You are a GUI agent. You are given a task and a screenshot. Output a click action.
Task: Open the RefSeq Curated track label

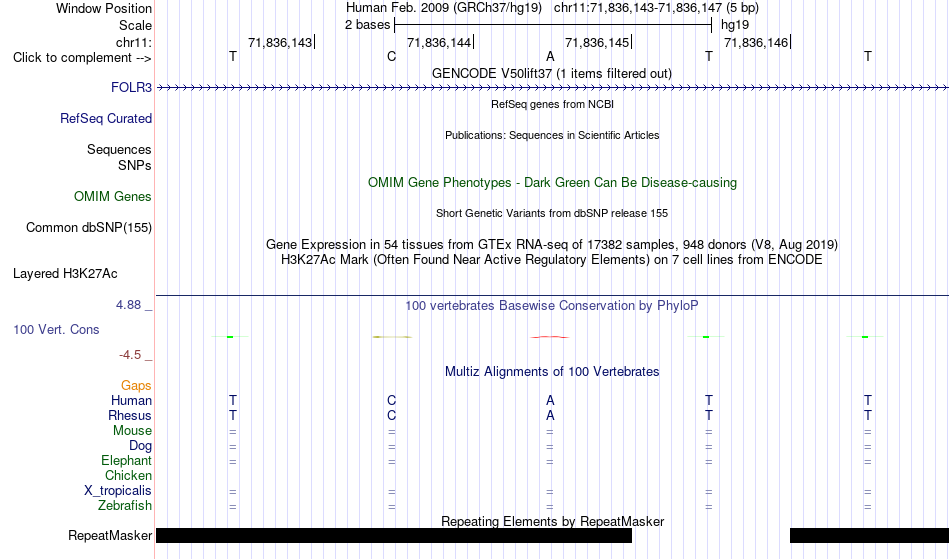105,118
